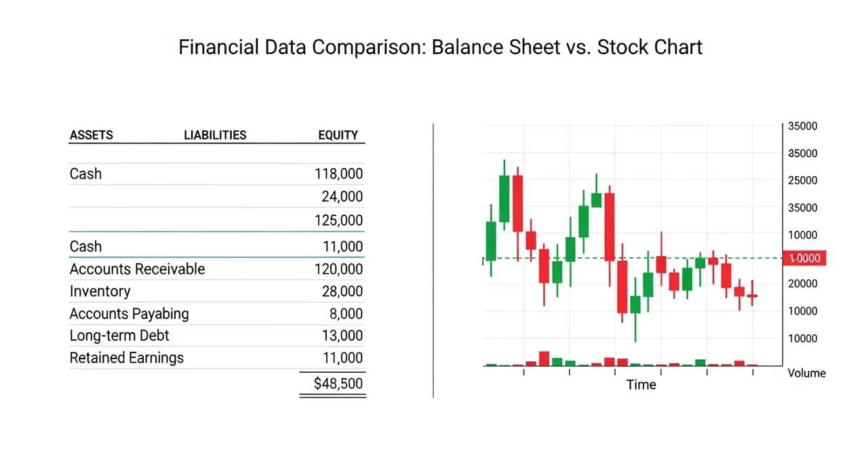Screen dimensions: 868x473
Task: Click the Volume label beside the chart
Action: pyautogui.click(x=806, y=373)
